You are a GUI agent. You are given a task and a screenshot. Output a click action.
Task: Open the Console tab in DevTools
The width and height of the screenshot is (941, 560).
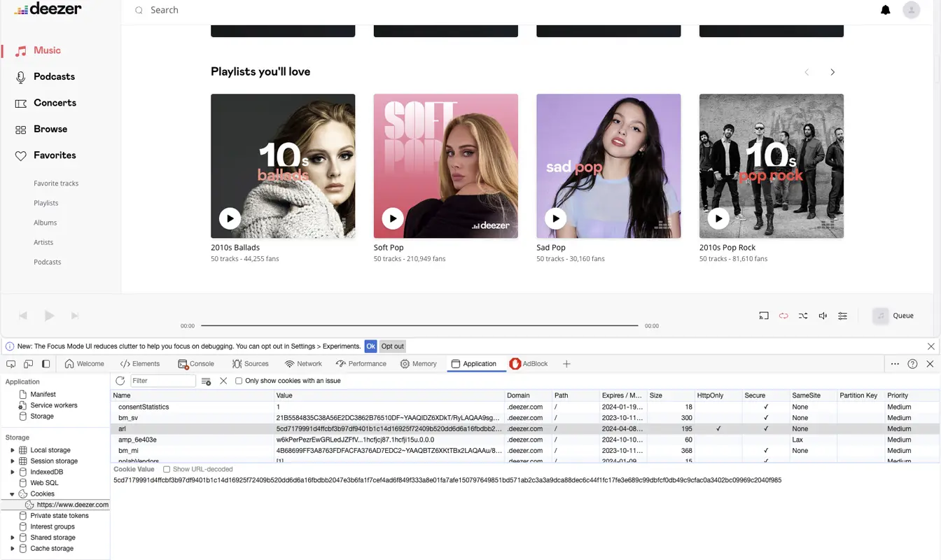tap(197, 363)
